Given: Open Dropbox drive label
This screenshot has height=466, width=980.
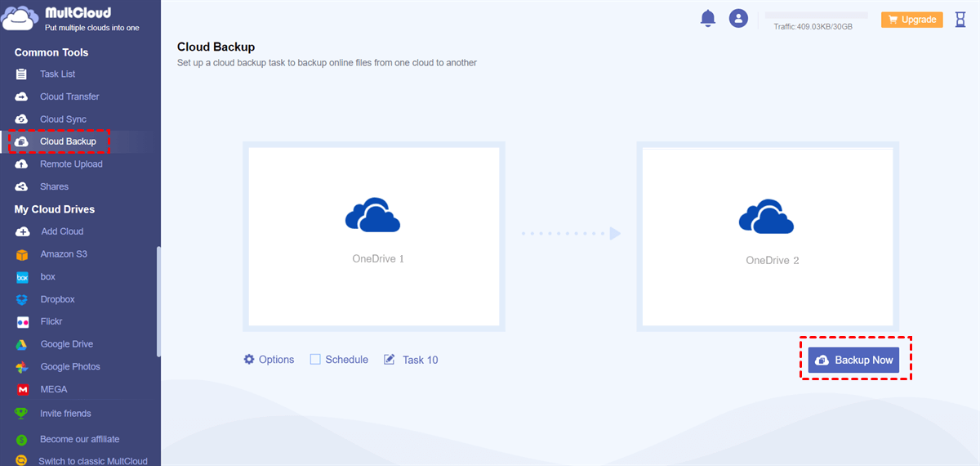Looking at the screenshot, I should click(58, 299).
